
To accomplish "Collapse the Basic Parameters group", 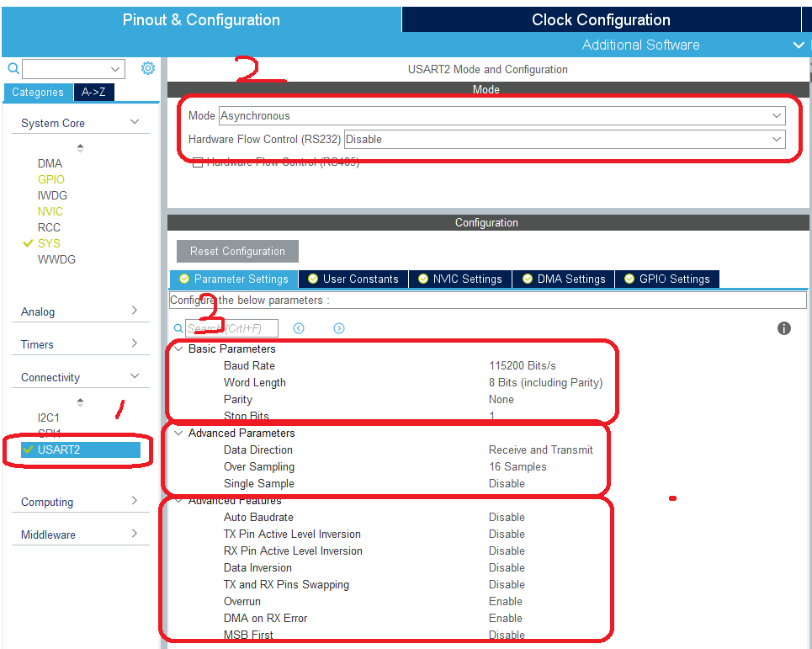I will [x=178, y=348].
